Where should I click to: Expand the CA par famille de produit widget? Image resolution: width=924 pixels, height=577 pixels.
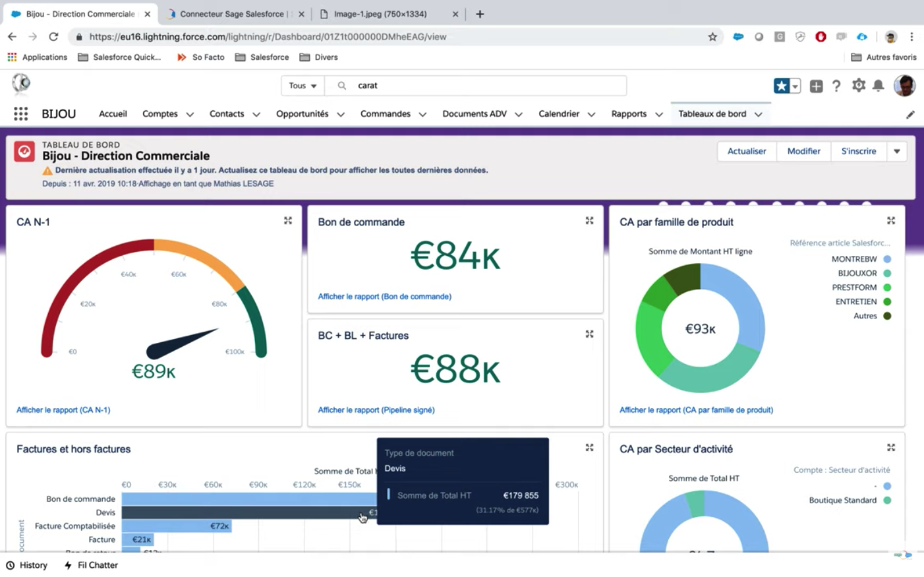(x=891, y=221)
